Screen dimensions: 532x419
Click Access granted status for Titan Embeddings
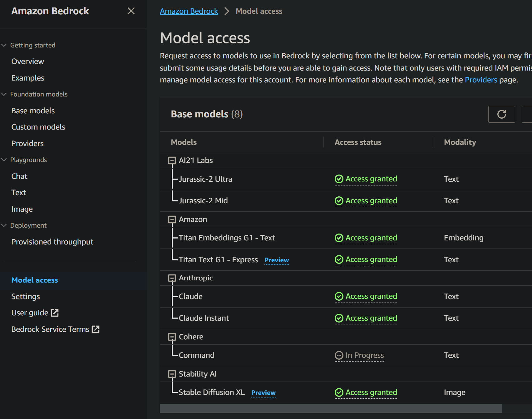[x=366, y=238]
